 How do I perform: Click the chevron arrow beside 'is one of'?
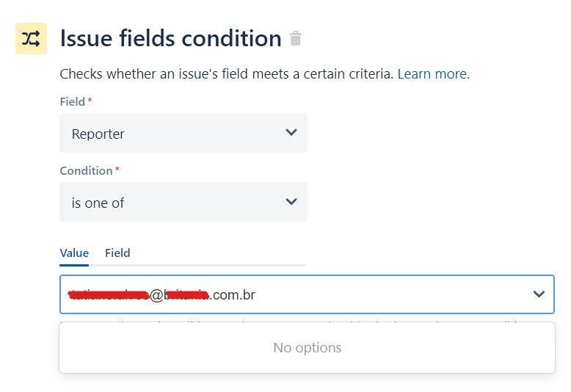pyautogui.click(x=291, y=201)
